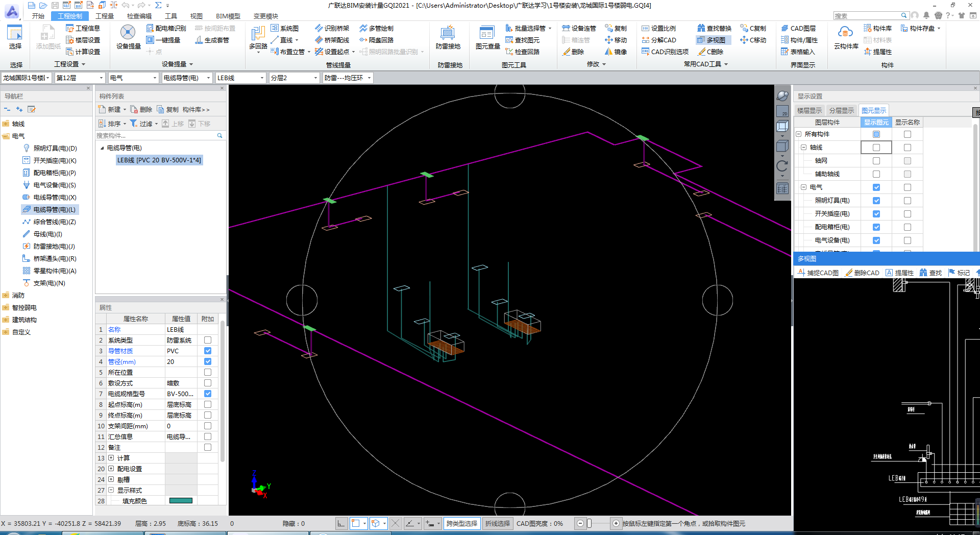Click the 镜像 mirror tool
Viewport: 980px width, 535px height.
(x=616, y=52)
